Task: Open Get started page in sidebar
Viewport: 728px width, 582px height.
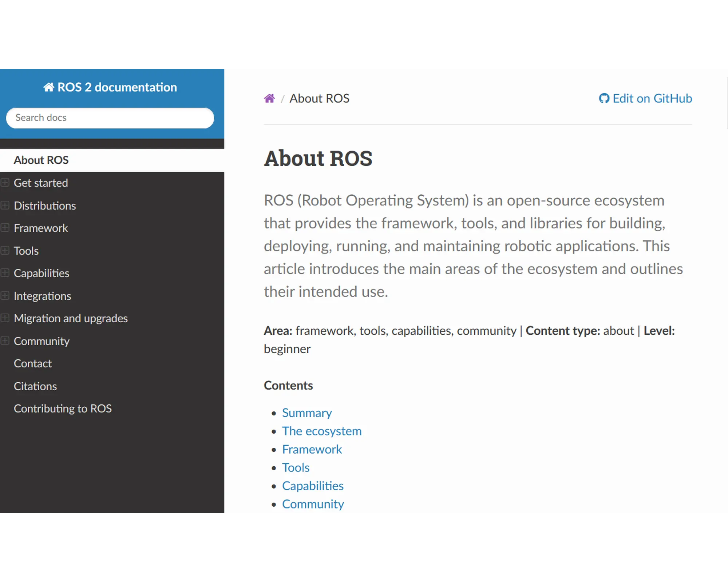Action: (41, 183)
